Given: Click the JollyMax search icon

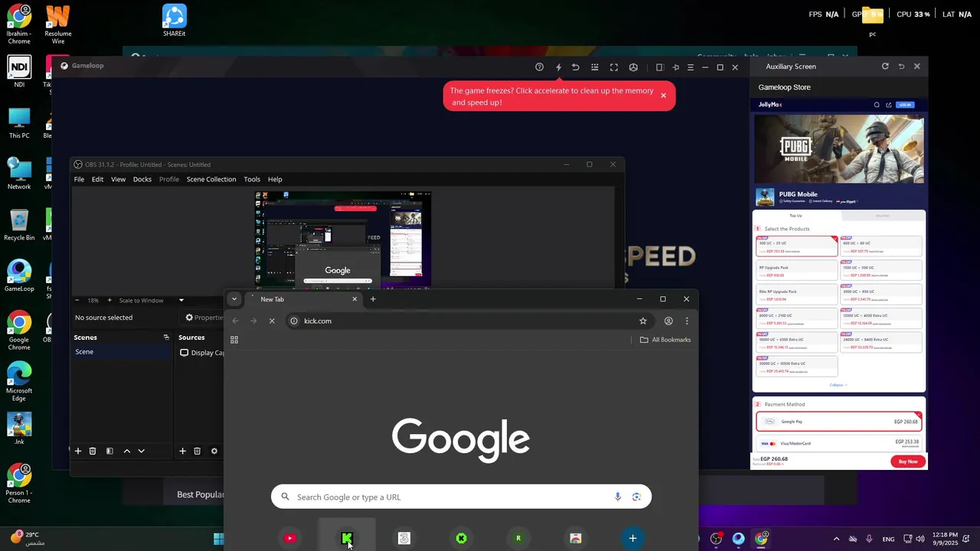Looking at the screenshot, I should tap(877, 105).
